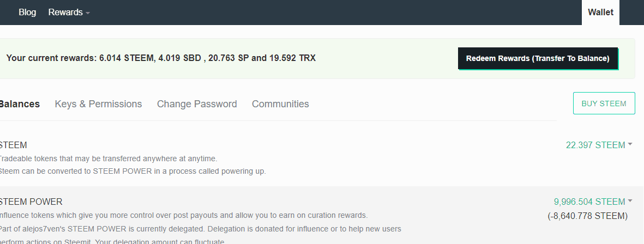
Task: Click the current rewards summary text
Action: point(161,58)
